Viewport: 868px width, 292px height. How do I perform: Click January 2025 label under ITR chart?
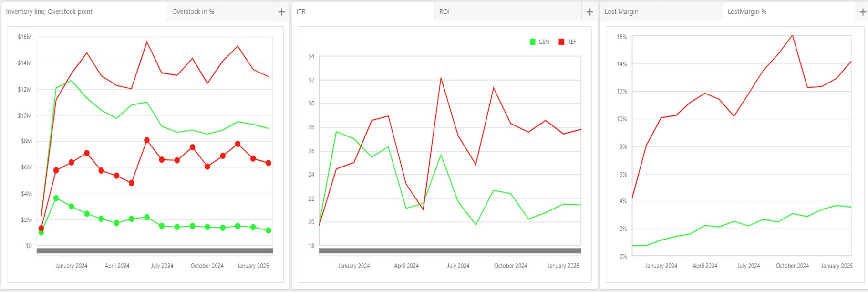tap(563, 266)
